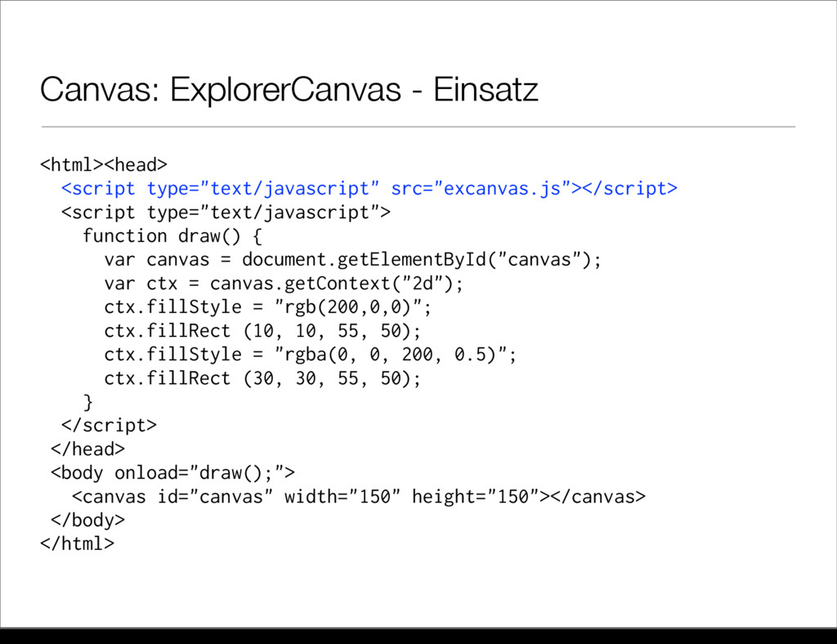
Task: Click the slide title 'Canvas: ExplorerCanvas - Einsatz'
Action: click(289, 89)
